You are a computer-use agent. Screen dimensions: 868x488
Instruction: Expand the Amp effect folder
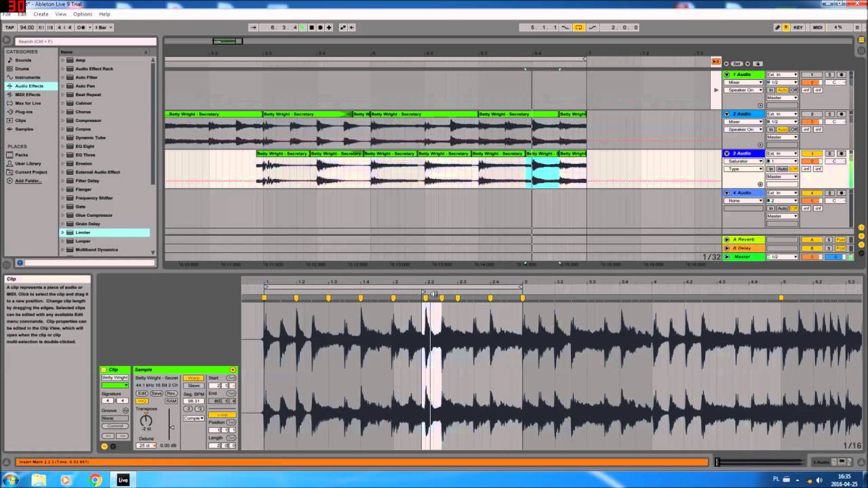tap(62, 60)
